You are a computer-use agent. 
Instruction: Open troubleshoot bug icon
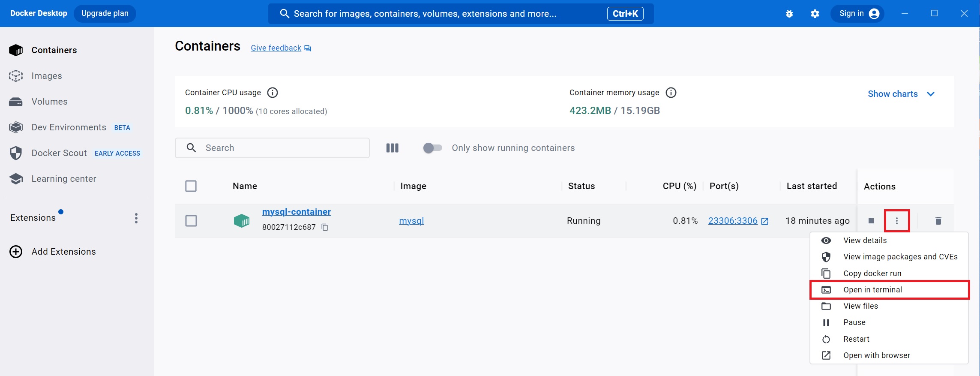(x=789, y=14)
